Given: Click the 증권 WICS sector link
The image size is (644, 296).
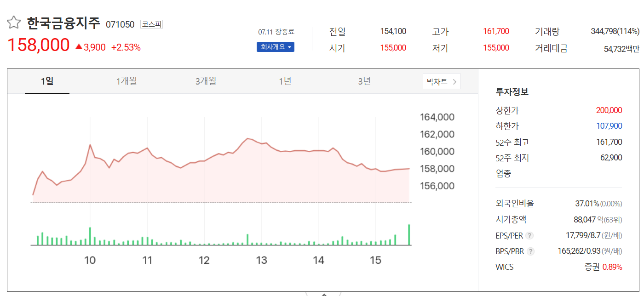Looking at the screenshot, I should (592, 267).
